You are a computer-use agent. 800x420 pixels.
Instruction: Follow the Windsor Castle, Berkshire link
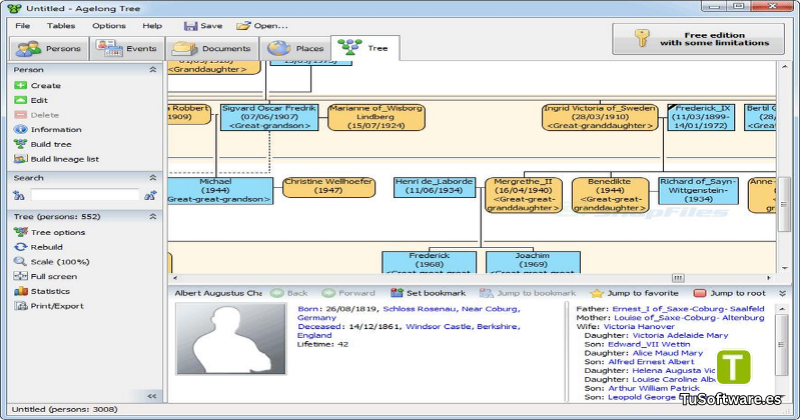tap(463, 327)
